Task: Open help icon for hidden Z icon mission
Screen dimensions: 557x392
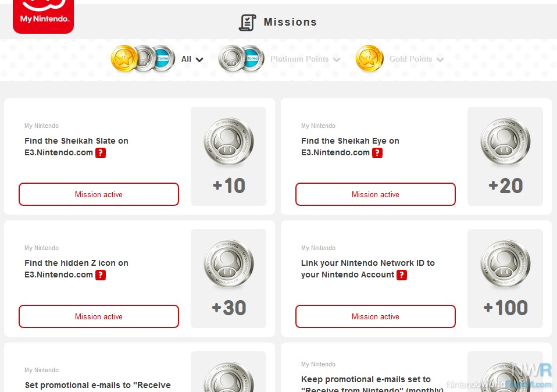Action: (x=101, y=275)
